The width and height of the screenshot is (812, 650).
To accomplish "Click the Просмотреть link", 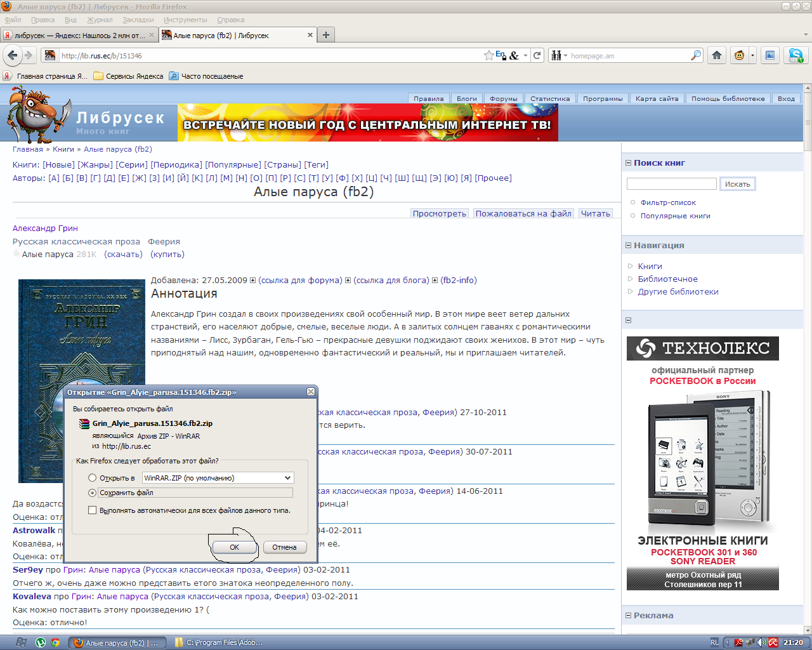I will tap(440, 213).
